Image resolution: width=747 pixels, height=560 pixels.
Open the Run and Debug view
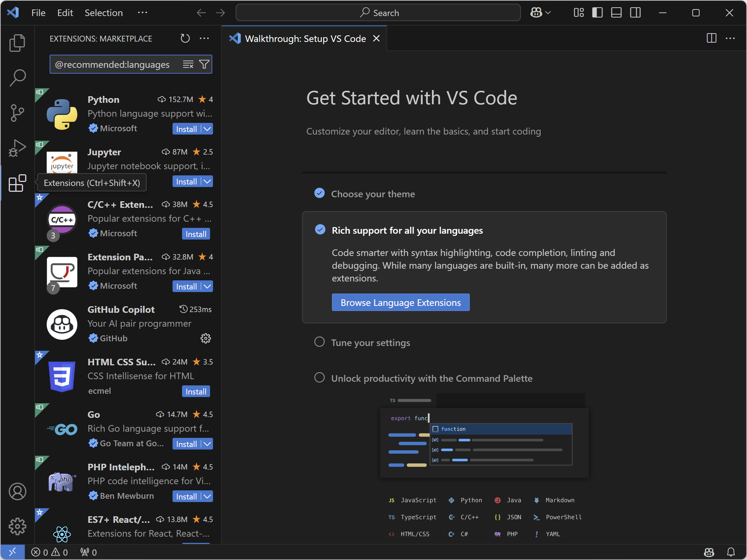[x=17, y=148]
